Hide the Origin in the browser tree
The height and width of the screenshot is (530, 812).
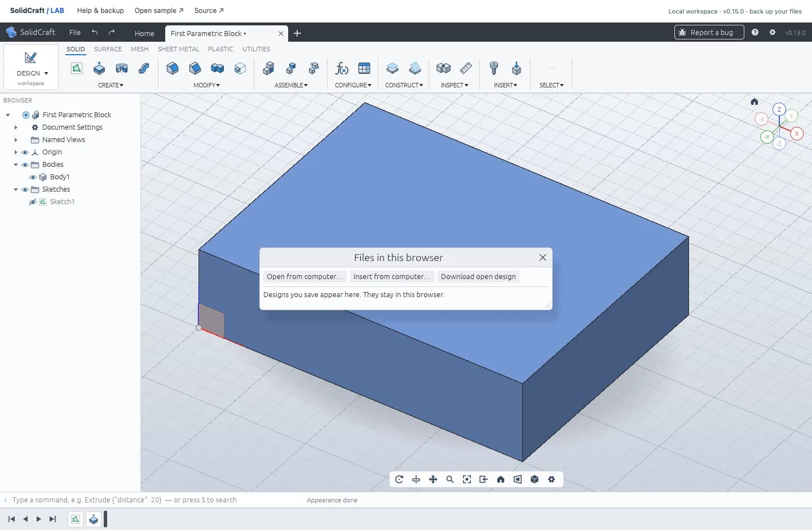point(25,152)
